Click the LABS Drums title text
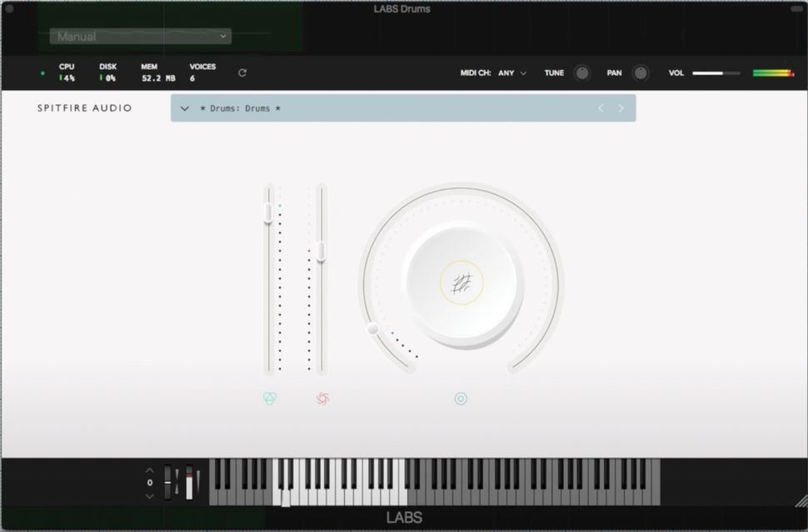The image size is (808, 532). tap(402, 8)
